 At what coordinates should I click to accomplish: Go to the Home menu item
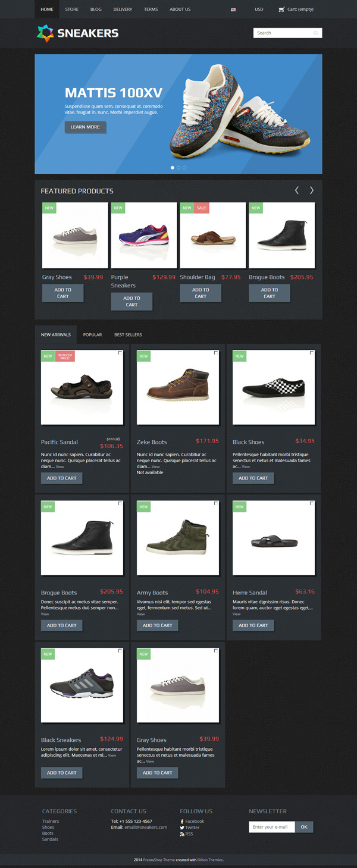(x=47, y=10)
